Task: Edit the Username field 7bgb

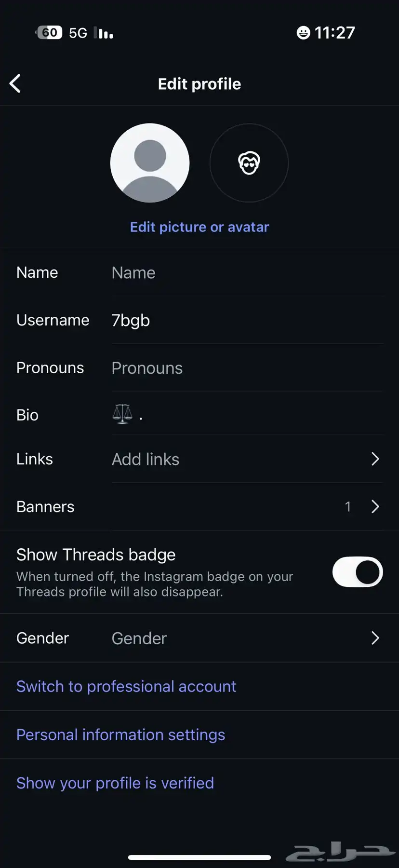Action: click(247, 320)
